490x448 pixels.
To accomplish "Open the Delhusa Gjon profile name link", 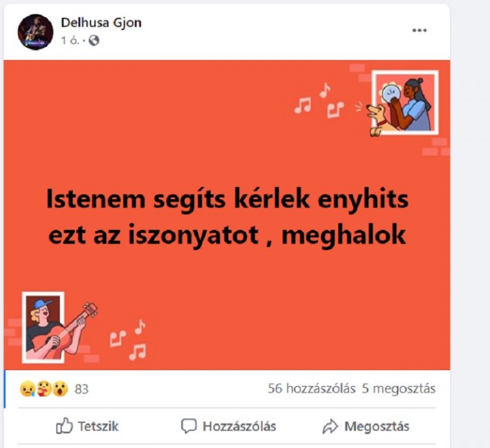I will [101, 22].
